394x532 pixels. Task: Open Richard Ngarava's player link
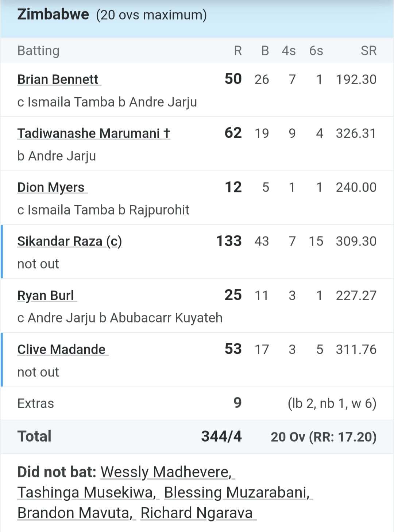(x=197, y=513)
